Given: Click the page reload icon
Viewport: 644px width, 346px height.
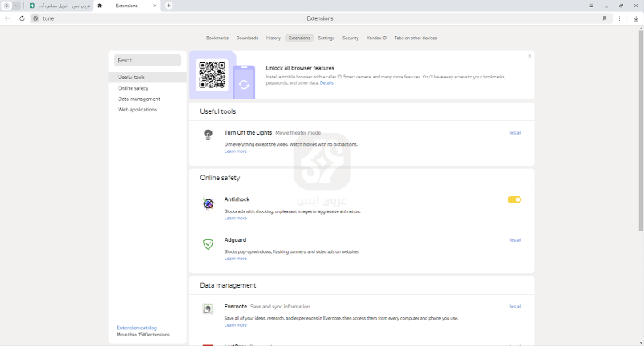Looking at the screenshot, I should 22,18.
